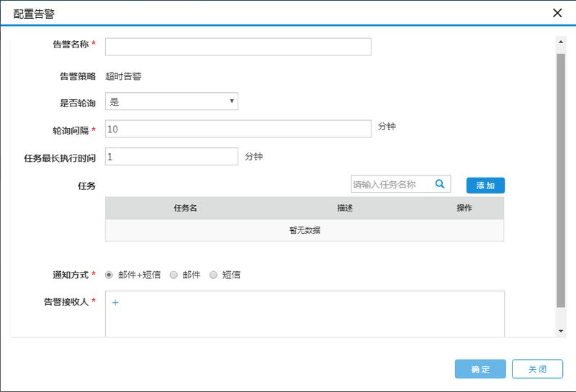Image resolution: width=576 pixels, height=392 pixels.
Task: Click the 添加 button
Action: [485, 186]
